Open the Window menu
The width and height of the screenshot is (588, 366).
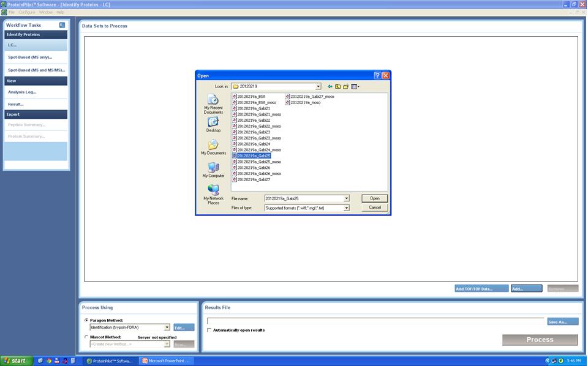46,12
